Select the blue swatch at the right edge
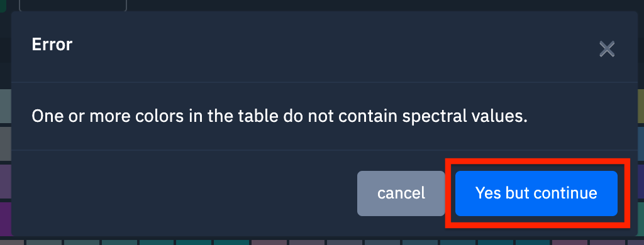 click(641, 144)
